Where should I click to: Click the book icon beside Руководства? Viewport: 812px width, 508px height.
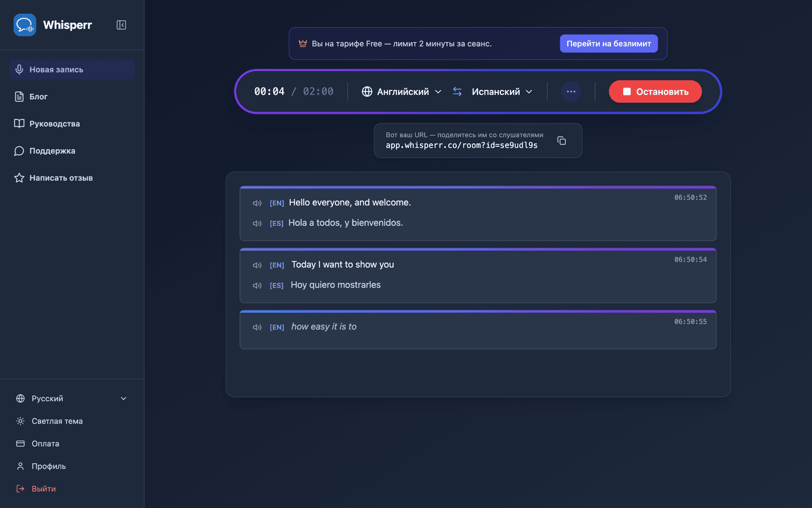click(19, 123)
